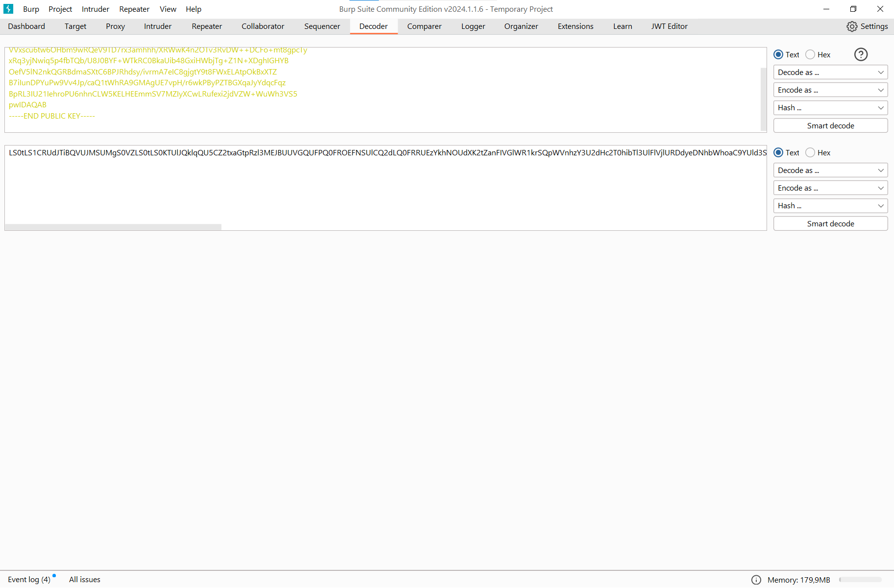The image size is (894, 588).
Task: Open the Project menu
Action: 60,9
